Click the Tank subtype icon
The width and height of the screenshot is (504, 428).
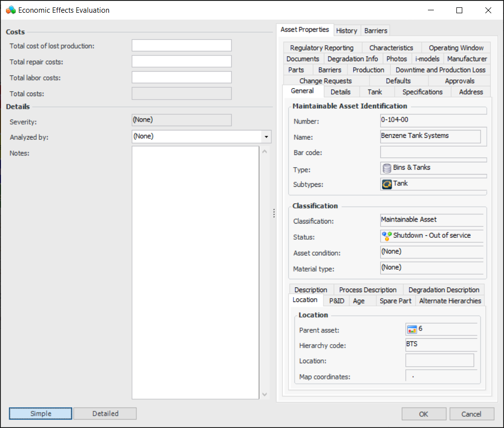click(x=387, y=184)
